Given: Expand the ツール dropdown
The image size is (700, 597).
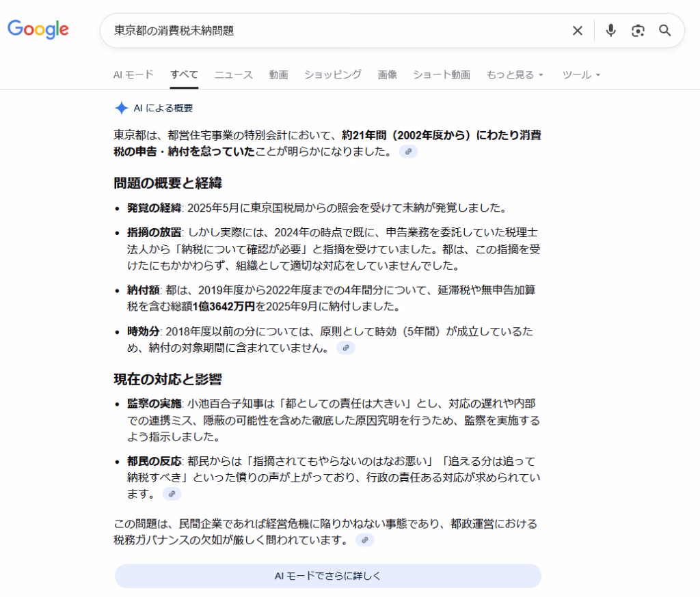Looking at the screenshot, I should (581, 75).
